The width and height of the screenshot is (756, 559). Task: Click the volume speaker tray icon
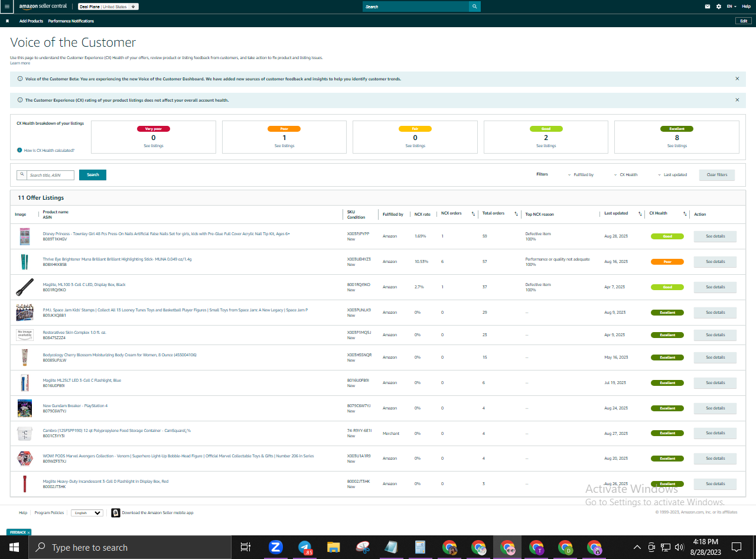point(679,547)
